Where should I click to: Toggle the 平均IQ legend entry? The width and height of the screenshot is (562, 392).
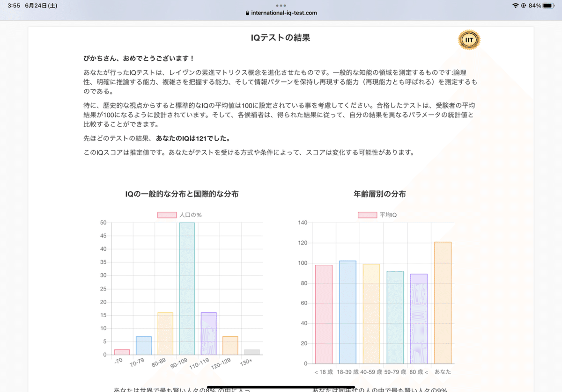pos(377,215)
